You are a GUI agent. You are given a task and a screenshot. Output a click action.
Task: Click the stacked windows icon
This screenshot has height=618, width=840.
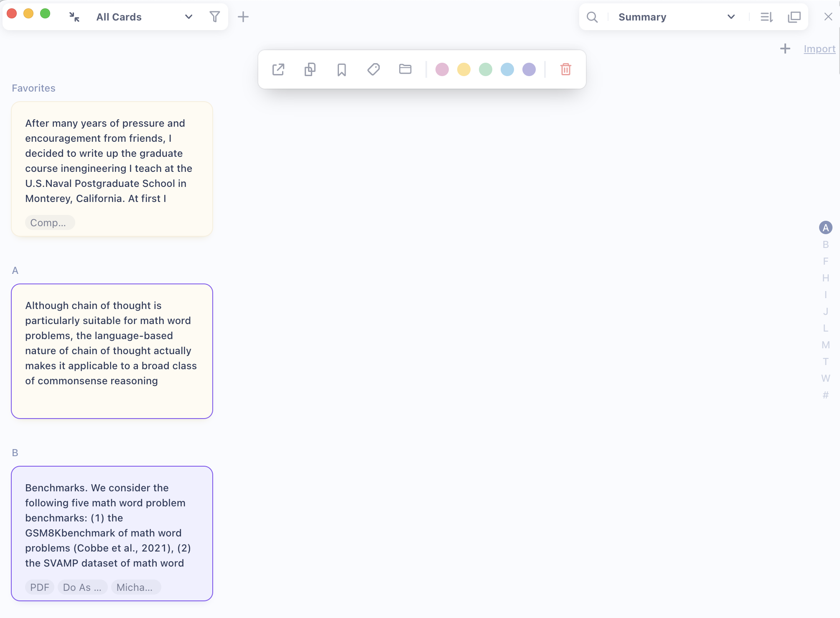point(794,17)
